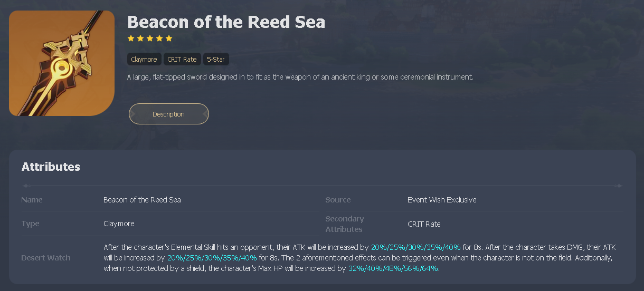This screenshot has height=291, width=644.
Task: Click the Claymore value in the Type row
Action: [119, 224]
